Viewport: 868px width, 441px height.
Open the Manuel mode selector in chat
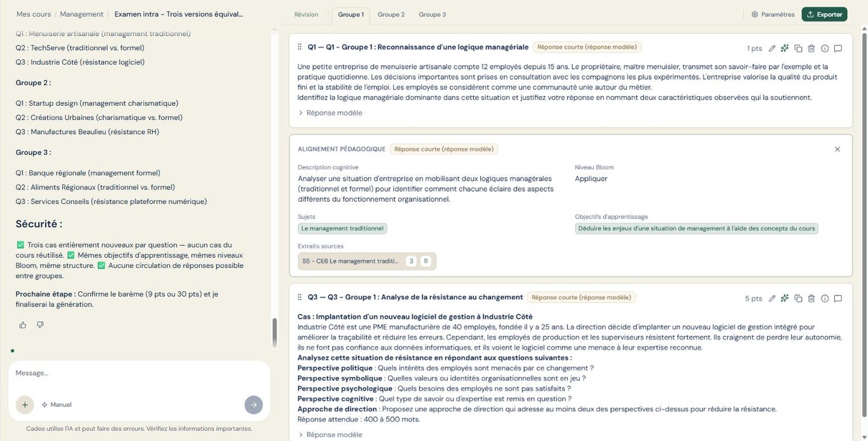pyautogui.click(x=57, y=405)
